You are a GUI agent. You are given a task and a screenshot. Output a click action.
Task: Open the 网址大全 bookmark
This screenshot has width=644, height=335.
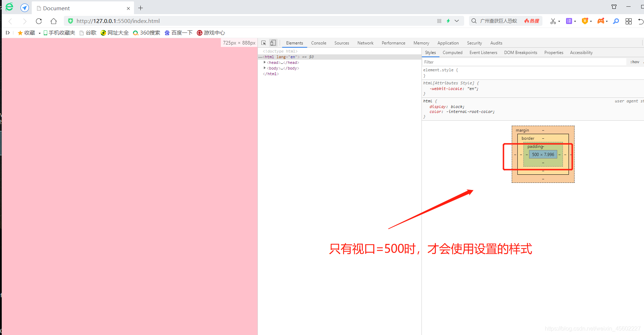(115, 33)
